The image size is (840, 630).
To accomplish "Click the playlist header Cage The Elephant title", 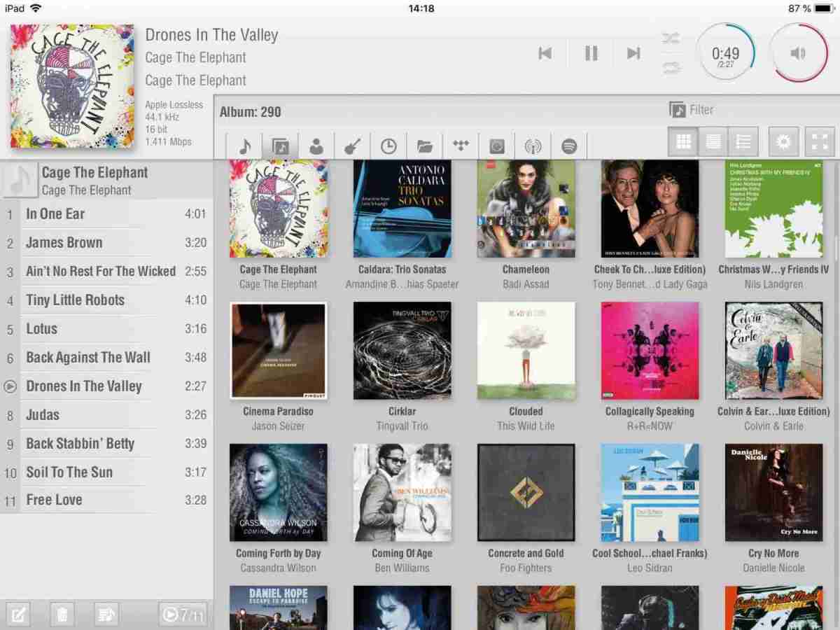I will click(94, 172).
